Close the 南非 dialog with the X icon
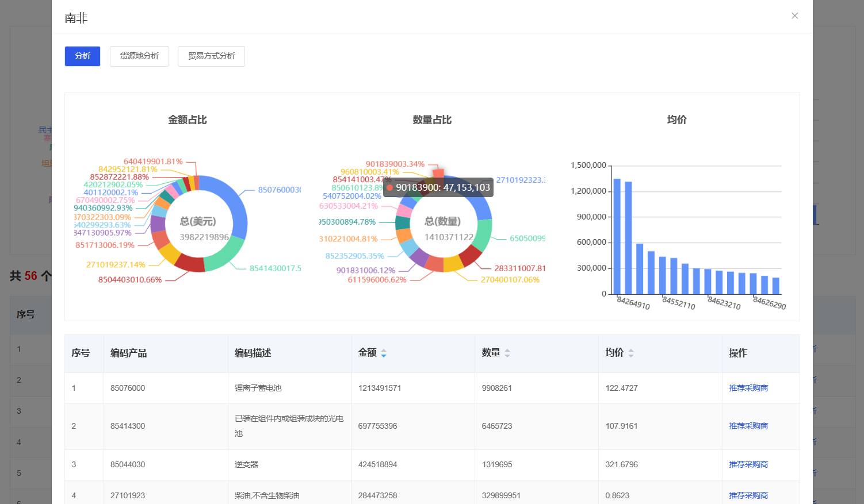The image size is (864, 504). (794, 16)
